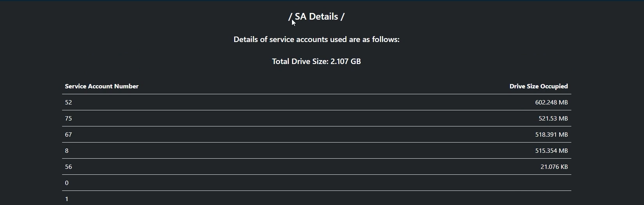Select the 'Drive Size Occupied' column header

click(x=539, y=86)
